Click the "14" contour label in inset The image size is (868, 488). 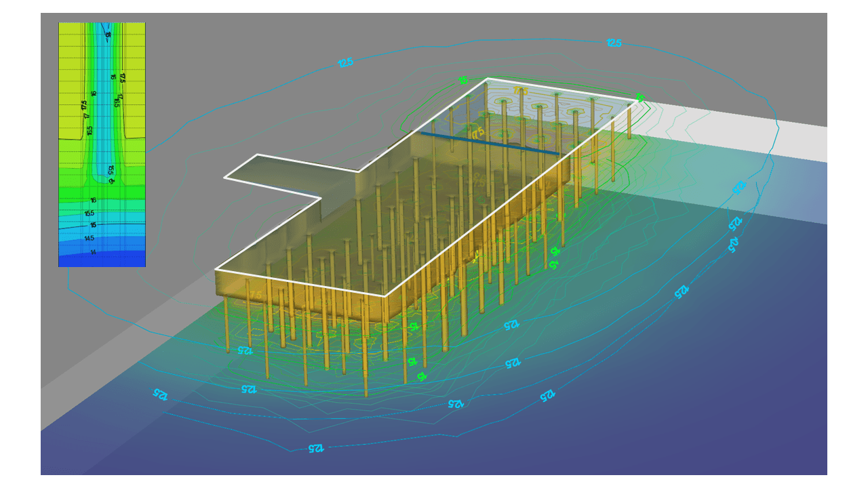[x=92, y=251]
